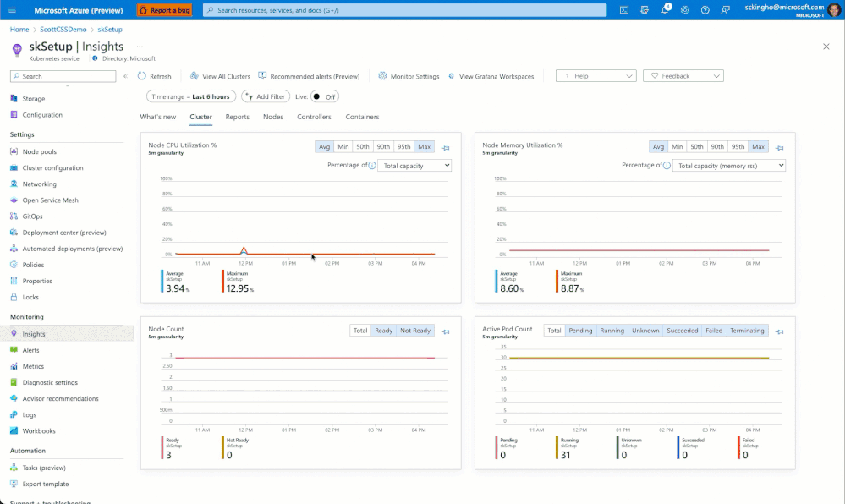845x504 pixels.
Task: Toggle Pending in Active Pod Count chart
Action: tap(580, 331)
